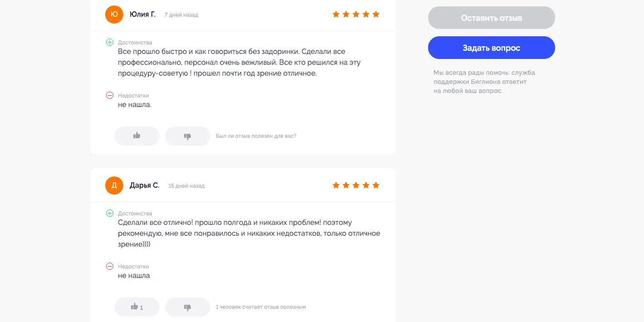This screenshot has width=644, height=322.
Task: Click '1 человек считает отзыв полезным' text
Action: pyautogui.click(x=261, y=307)
